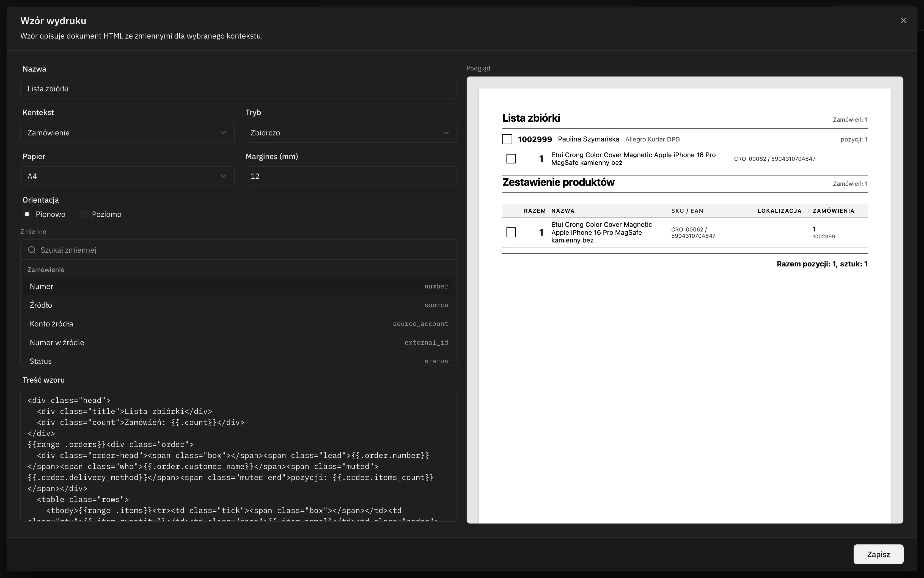924x578 pixels.
Task: Click the source_account variable code
Action: pyautogui.click(x=420, y=324)
